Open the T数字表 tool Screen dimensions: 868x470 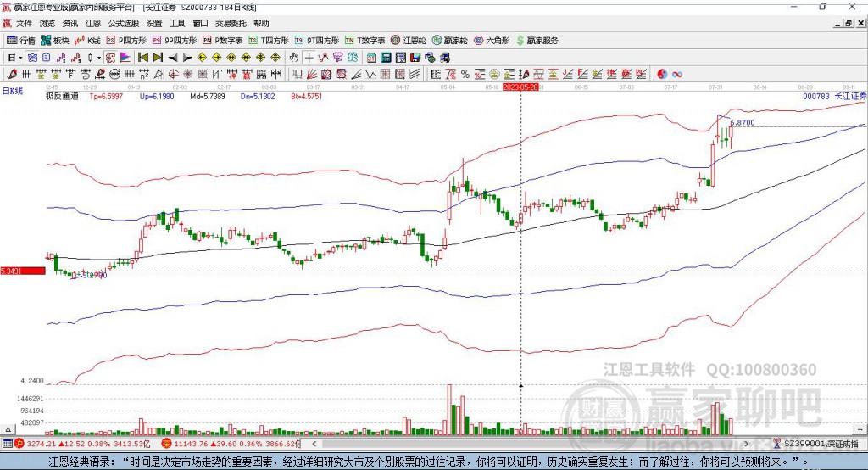[x=364, y=41]
